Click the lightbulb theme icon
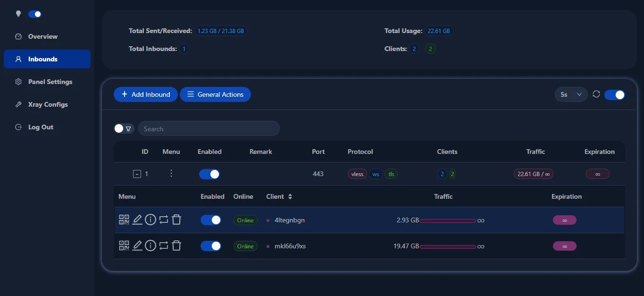This screenshot has width=644, height=296. (18, 14)
